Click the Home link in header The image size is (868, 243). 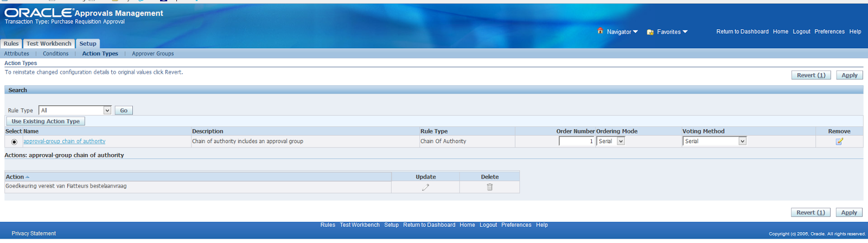click(x=781, y=31)
